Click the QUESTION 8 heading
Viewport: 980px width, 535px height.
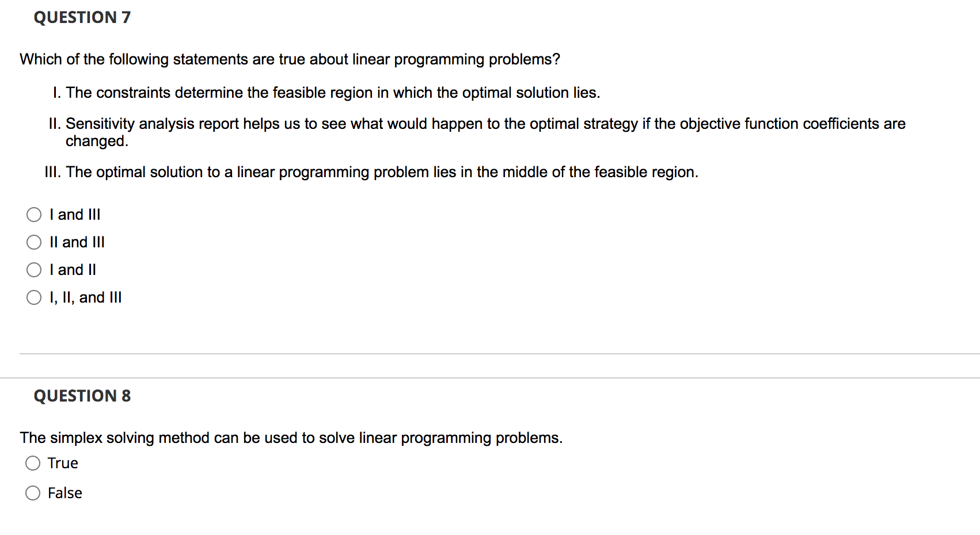click(x=82, y=395)
